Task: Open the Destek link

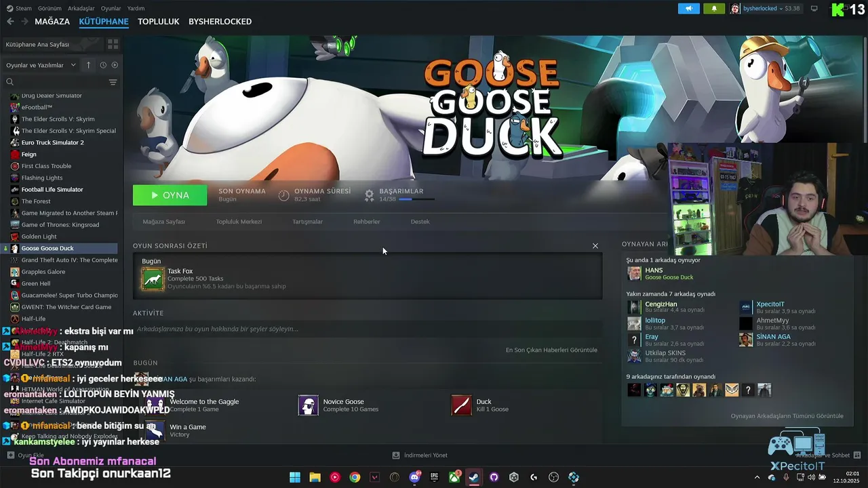Action: click(420, 222)
